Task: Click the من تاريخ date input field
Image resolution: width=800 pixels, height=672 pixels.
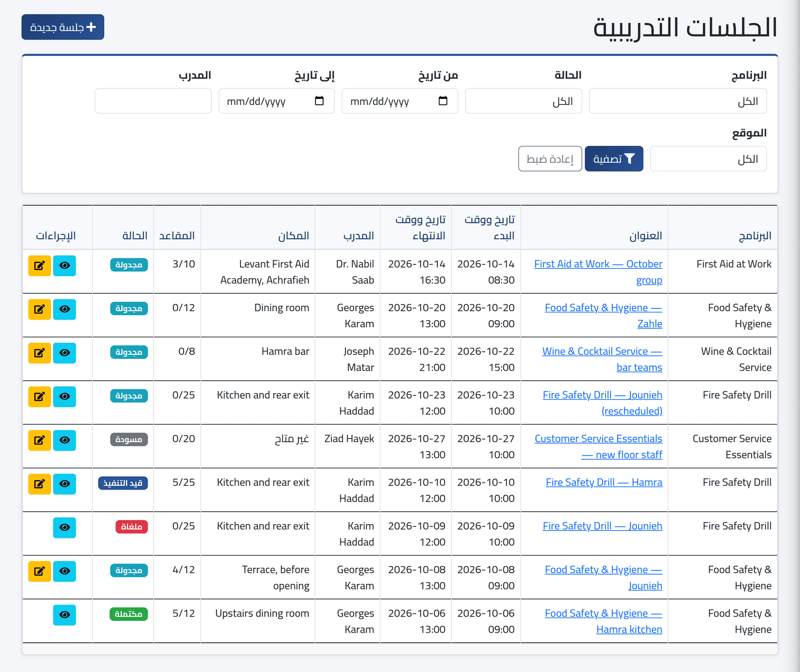Action: [400, 101]
